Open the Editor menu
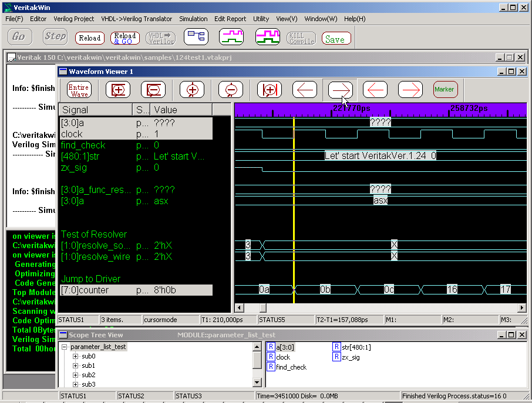532x403 pixels. point(38,19)
